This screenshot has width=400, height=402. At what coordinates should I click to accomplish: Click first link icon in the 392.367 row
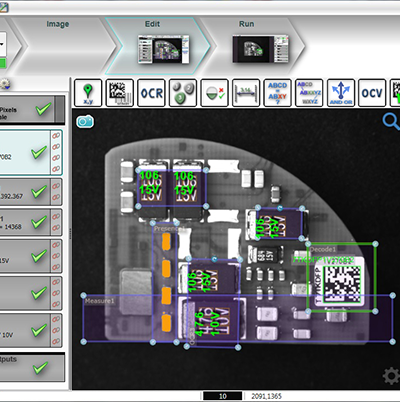pyautogui.click(x=56, y=186)
